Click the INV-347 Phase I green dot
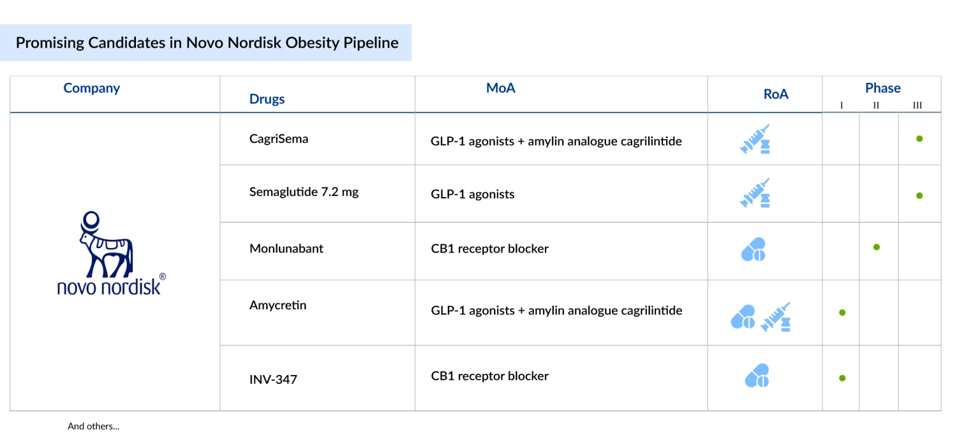980x444 pixels. (x=842, y=378)
